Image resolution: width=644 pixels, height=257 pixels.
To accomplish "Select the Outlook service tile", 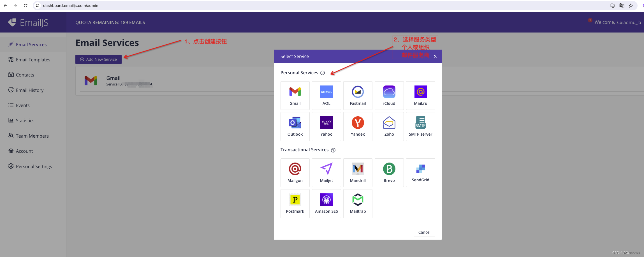I will tap(295, 126).
